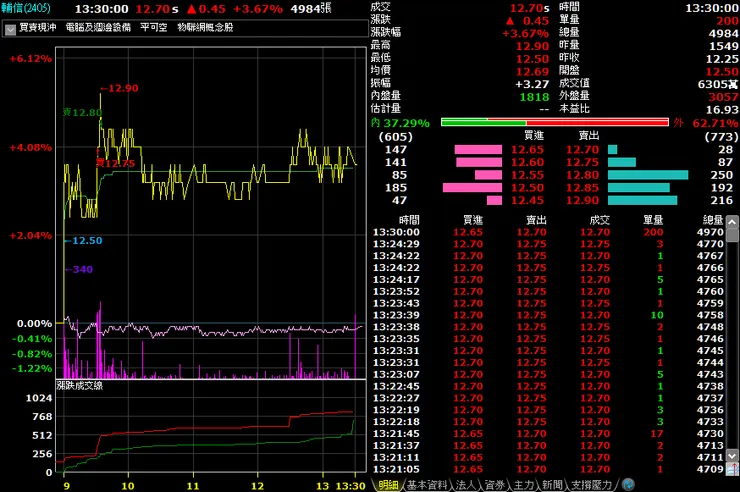Open the 物聯網概念股 concept link
Screen dimensions: 740x492
pos(205,27)
